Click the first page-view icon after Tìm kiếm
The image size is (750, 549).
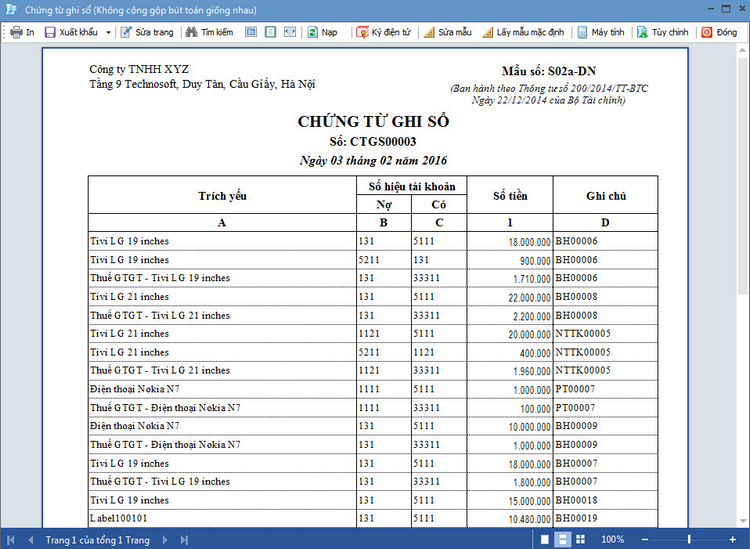coord(251,32)
